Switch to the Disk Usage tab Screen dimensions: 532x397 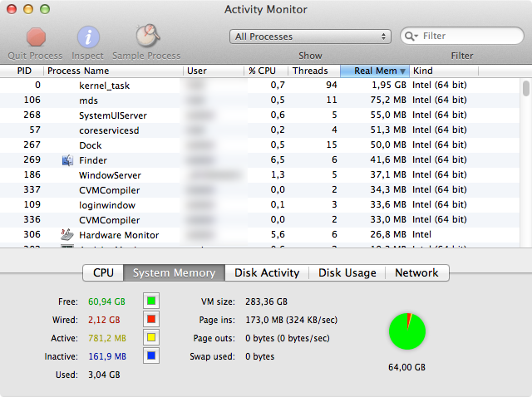click(347, 273)
